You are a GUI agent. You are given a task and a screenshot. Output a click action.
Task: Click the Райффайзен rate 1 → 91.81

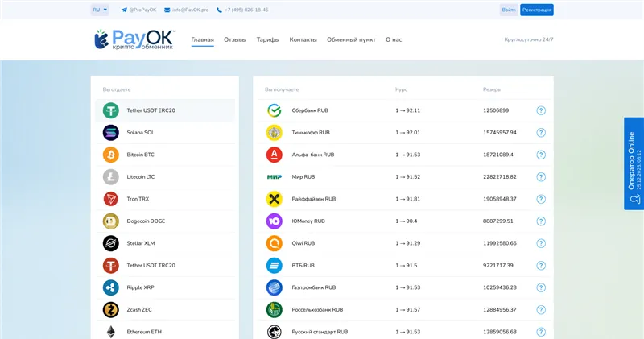[408, 199]
